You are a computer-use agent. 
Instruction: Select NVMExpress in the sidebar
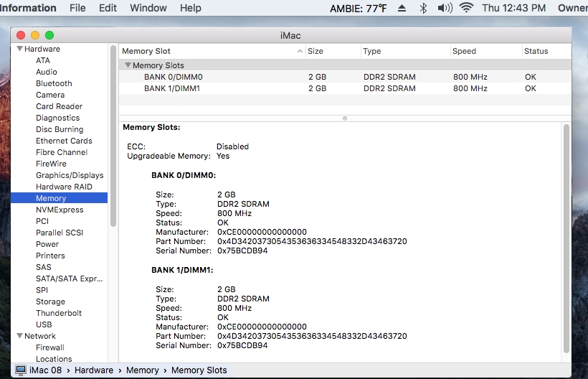(x=60, y=210)
